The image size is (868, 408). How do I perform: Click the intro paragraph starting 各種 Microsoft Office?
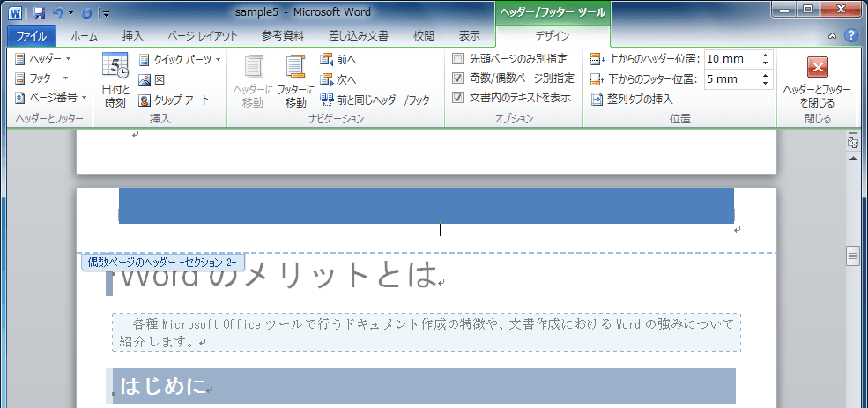pos(427,332)
